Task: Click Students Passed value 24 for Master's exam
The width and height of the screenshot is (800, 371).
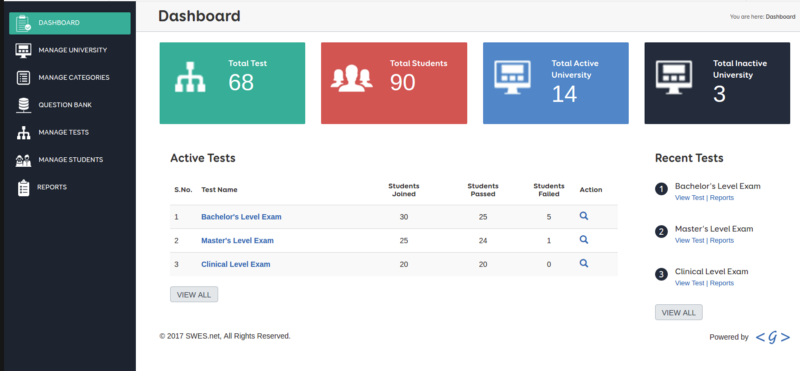Action: [x=483, y=240]
